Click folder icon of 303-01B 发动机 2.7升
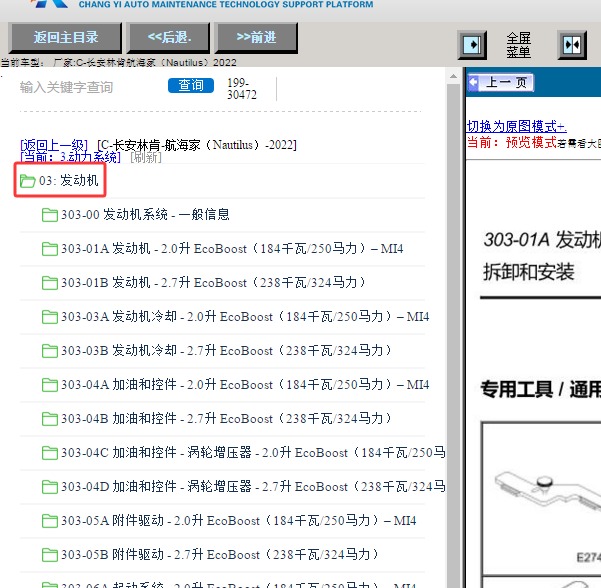This screenshot has width=601, height=588. pos(50,283)
